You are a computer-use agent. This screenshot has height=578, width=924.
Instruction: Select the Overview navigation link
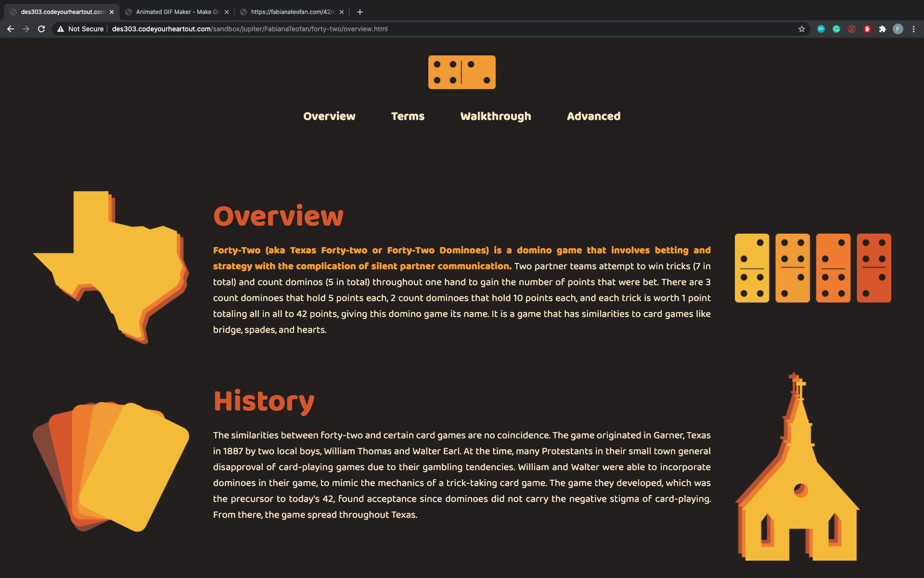[x=329, y=116]
